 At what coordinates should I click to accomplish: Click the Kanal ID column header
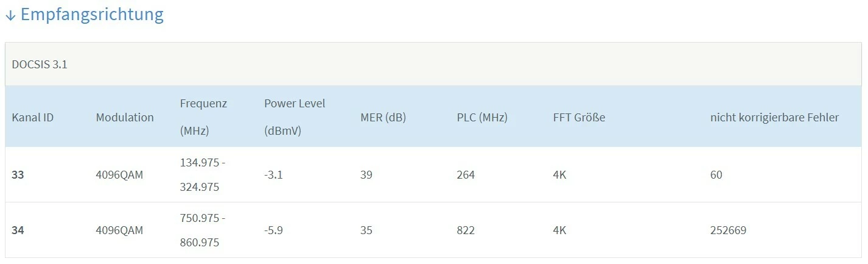(33, 117)
